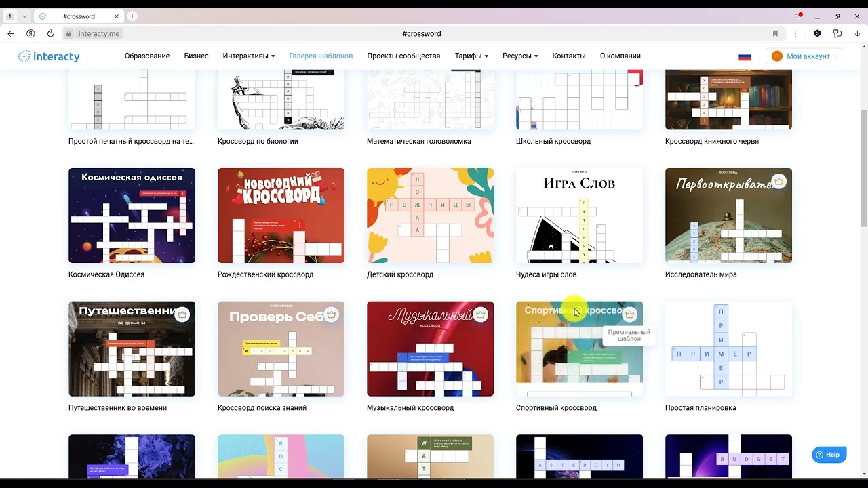Bookmark this page using the bookmark icon
868x488 pixels.
775,33
